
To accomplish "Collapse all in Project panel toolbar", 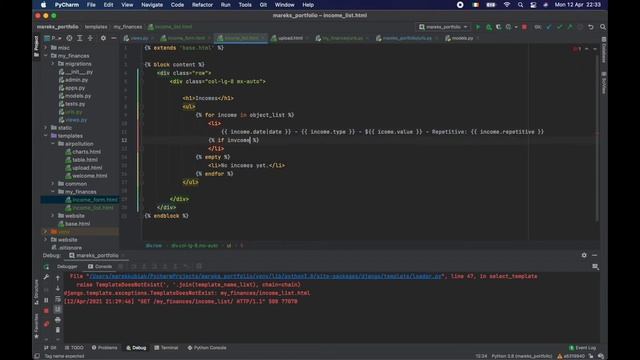I will pos(90,38).
